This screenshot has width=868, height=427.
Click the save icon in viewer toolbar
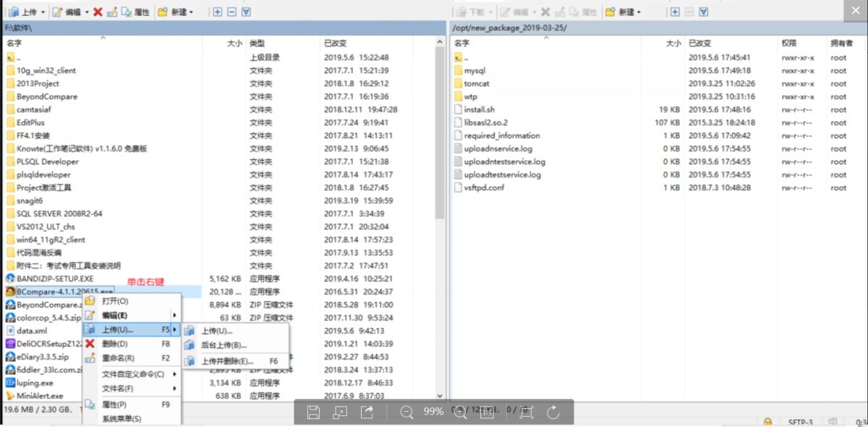313,413
